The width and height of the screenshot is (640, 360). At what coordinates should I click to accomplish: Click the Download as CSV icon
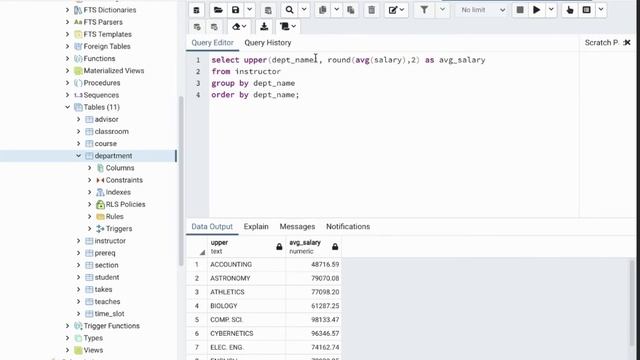click(x=264, y=27)
